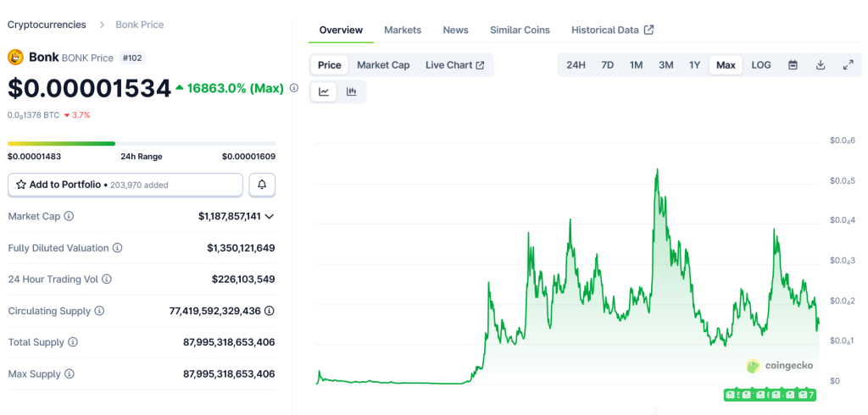Screen dimensions: 868x415
Task: Download chart data with the download icon
Action: (821, 65)
